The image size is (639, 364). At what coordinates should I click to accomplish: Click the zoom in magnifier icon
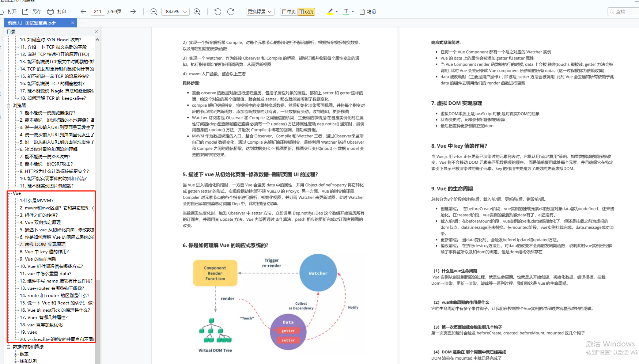click(x=197, y=12)
